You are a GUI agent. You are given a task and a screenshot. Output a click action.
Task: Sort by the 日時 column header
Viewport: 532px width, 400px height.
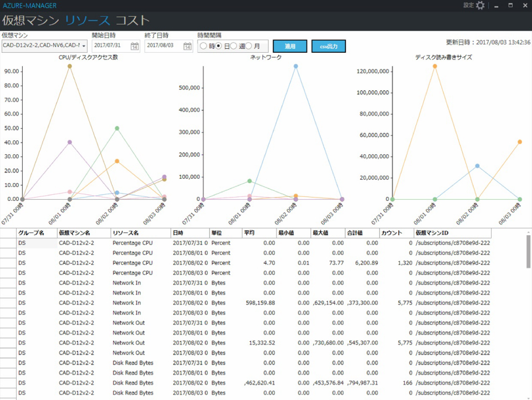(190, 233)
